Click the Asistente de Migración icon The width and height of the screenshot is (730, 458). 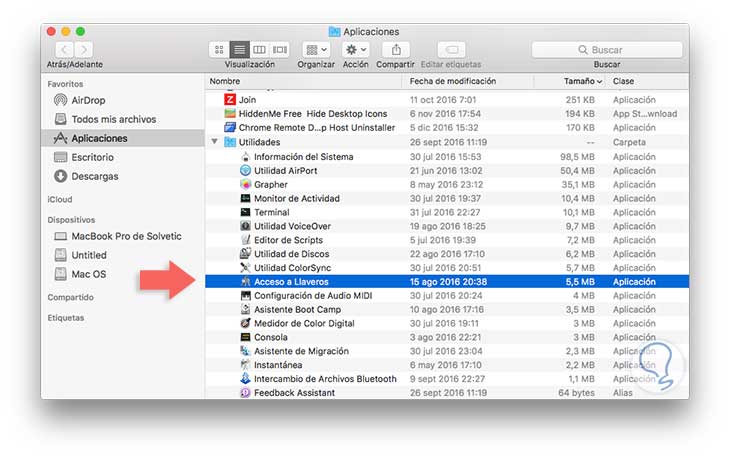(245, 351)
